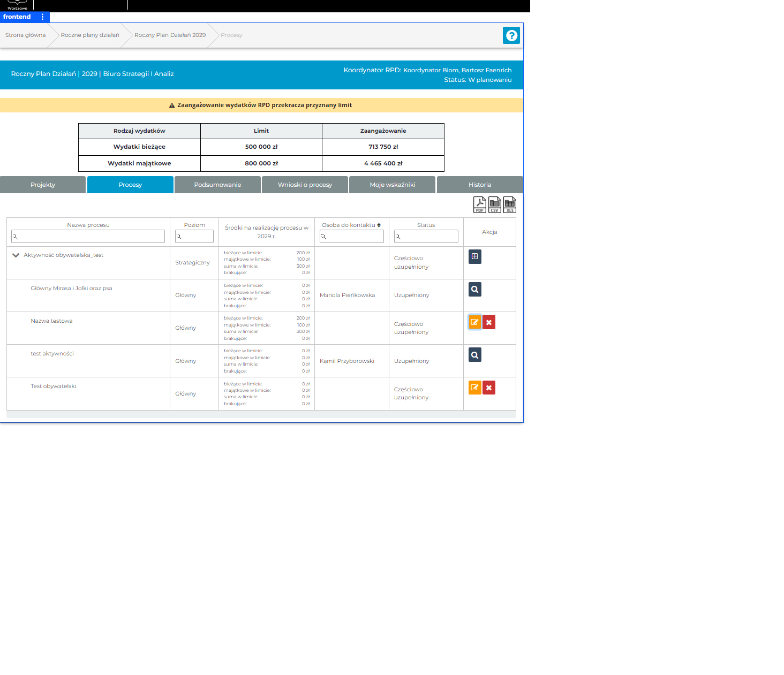Screen dimensions: 784x675
Task: Go to Strona główna breadcrumb
Action: pos(25,35)
